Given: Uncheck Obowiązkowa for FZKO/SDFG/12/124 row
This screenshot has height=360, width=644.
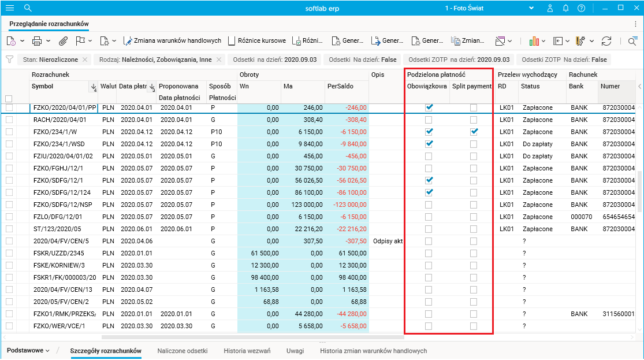Looking at the screenshot, I should tap(429, 192).
